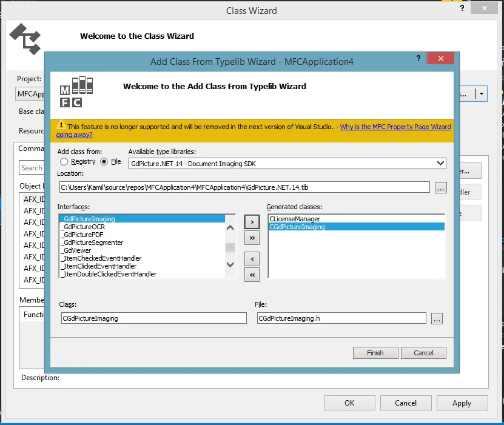Click the Location path field
The height and width of the screenshot is (425, 504).
click(244, 187)
